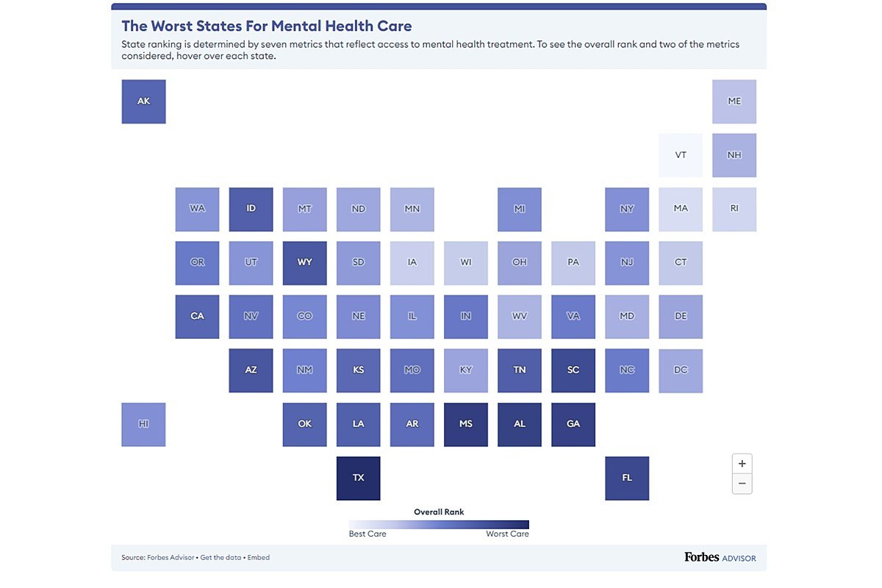The height and width of the screenshot is (588, 882).
Task: Select the Wyoming WY tile
Action: [305, 263]
